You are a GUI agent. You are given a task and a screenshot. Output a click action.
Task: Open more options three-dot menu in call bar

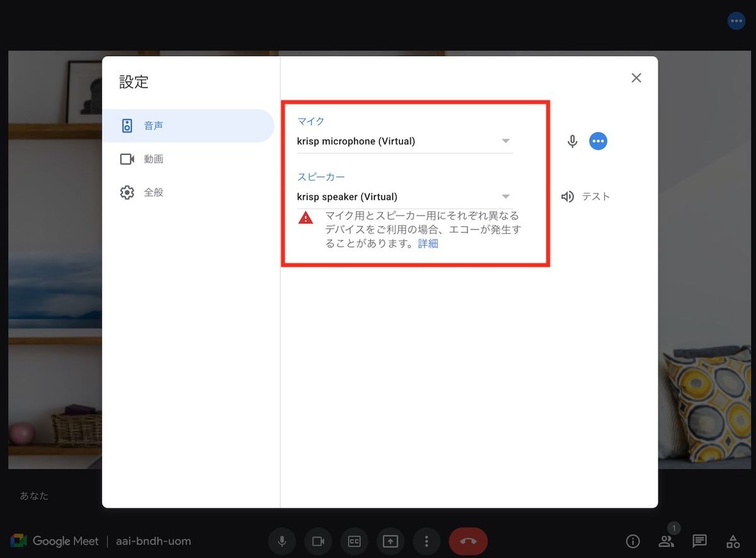(427, 541)
